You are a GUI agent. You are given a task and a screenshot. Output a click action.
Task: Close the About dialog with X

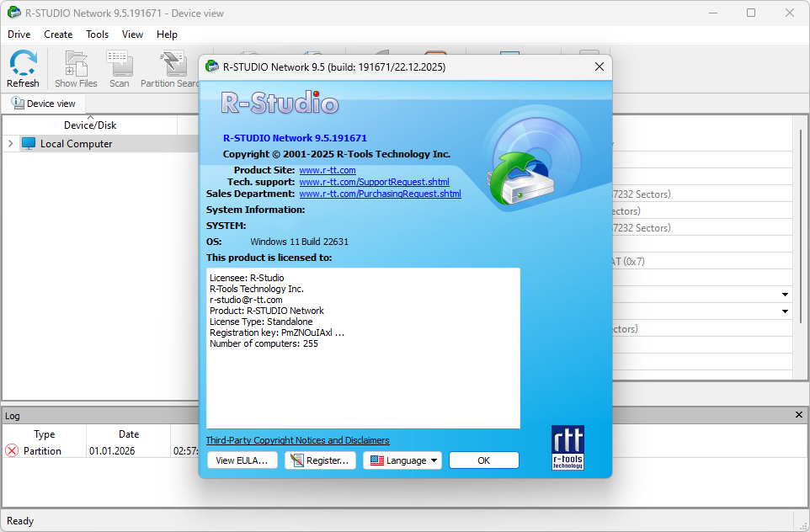(600, 66)
